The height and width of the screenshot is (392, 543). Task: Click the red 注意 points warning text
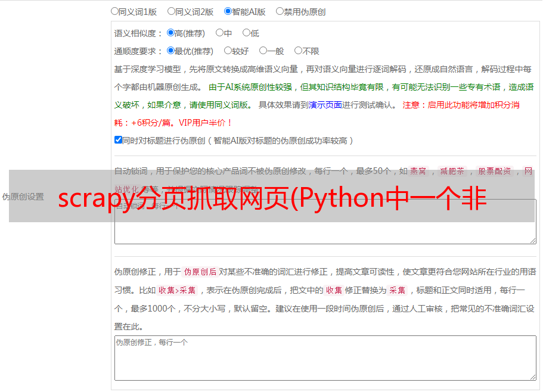[317, 114]
